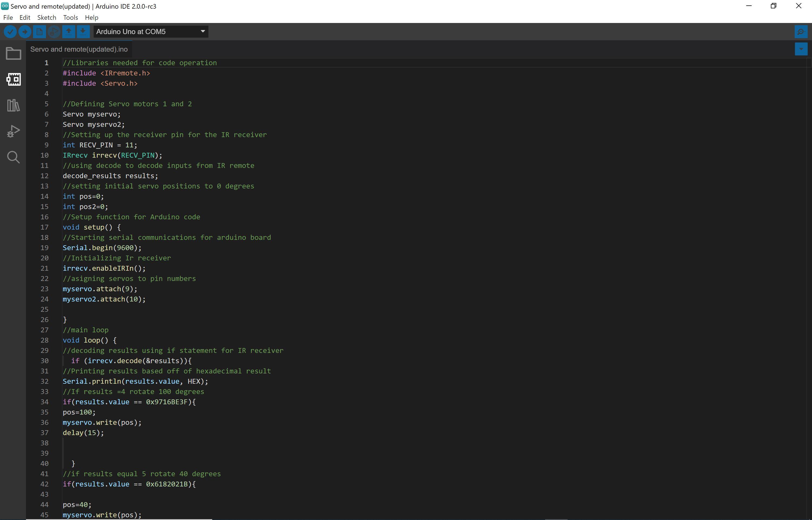Open a sketch with the up-arrow icon
Viewport: 812px width, 520px height.
[68, 32]
